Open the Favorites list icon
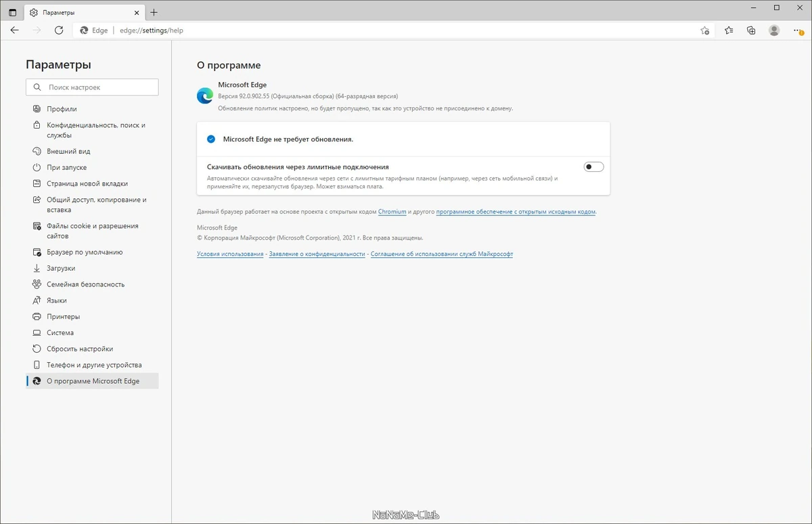This screenshot has height=524, width=812. pos(729,30)
